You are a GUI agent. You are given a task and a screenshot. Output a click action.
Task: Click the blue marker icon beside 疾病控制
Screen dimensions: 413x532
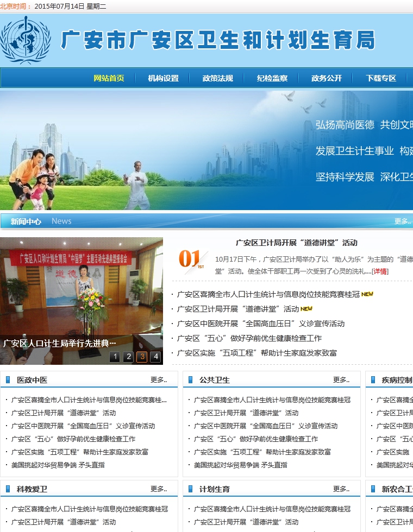coord(373,379)
